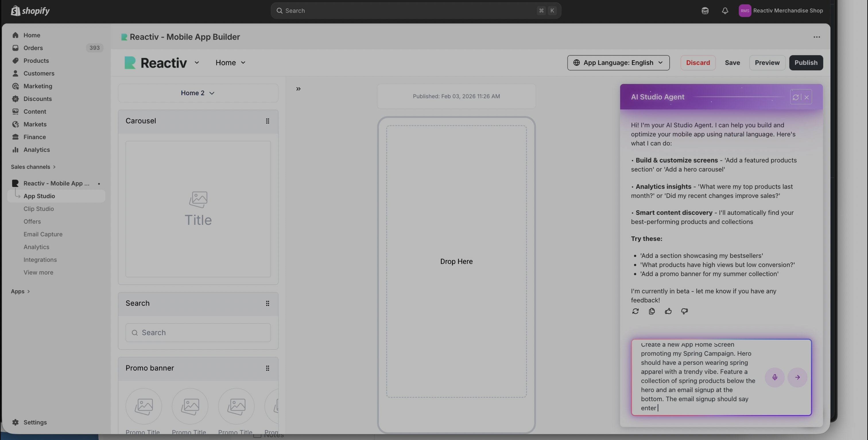Open the three-dot app options menu

click(x=816, y=37)
